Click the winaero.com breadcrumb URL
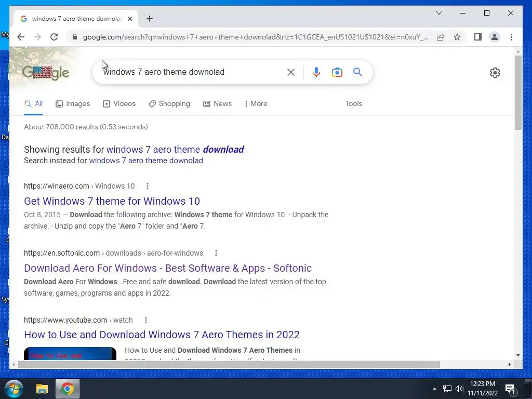Viewport: 532px width, 399px height. coord(79,186)
